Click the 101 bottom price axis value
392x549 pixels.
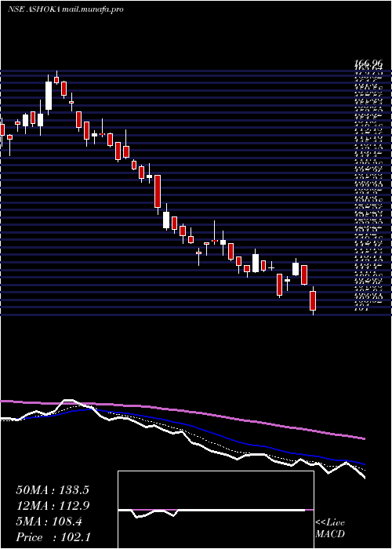tap(361, 309)
